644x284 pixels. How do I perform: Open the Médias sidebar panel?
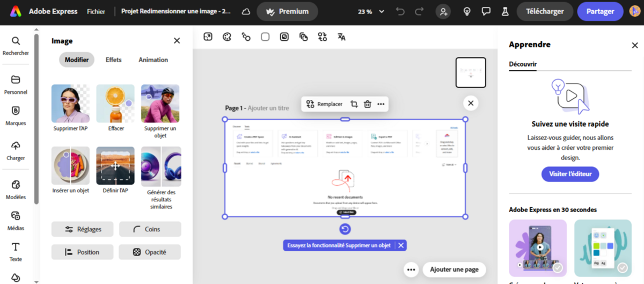coord(16,219)
